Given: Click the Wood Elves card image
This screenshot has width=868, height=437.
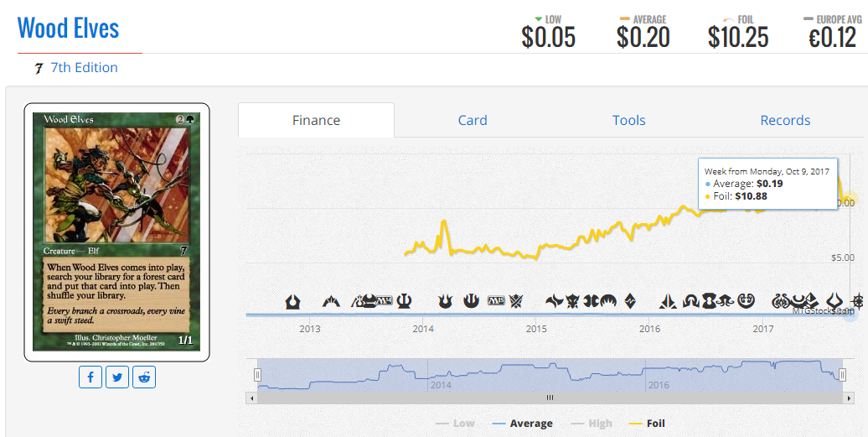Looking at the screenshot, I should tap(116, 232).
